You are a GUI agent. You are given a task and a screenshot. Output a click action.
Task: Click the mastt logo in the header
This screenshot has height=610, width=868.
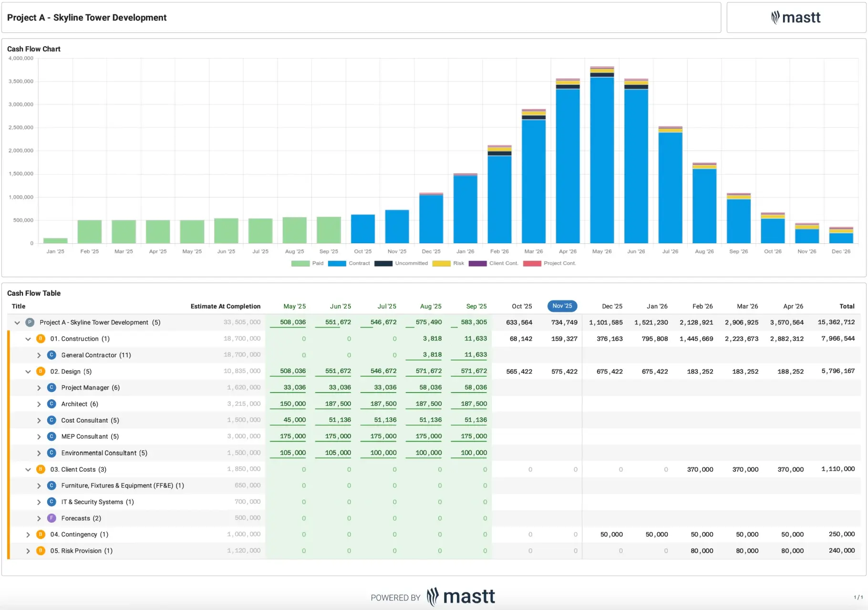tap(796, 18)
